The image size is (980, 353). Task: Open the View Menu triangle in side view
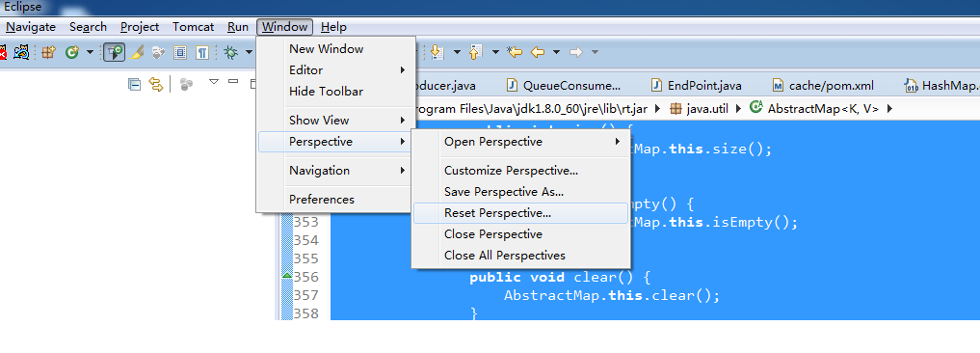pos(214,81)
